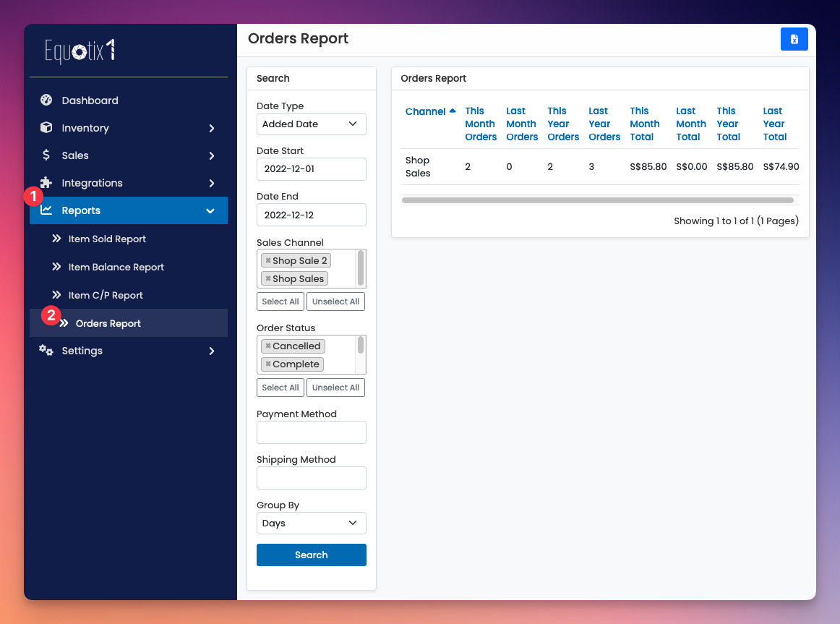Collapse the Reports menu chevron
The width and height of the screenshot is (840, 624).
[x=210, y=211]
